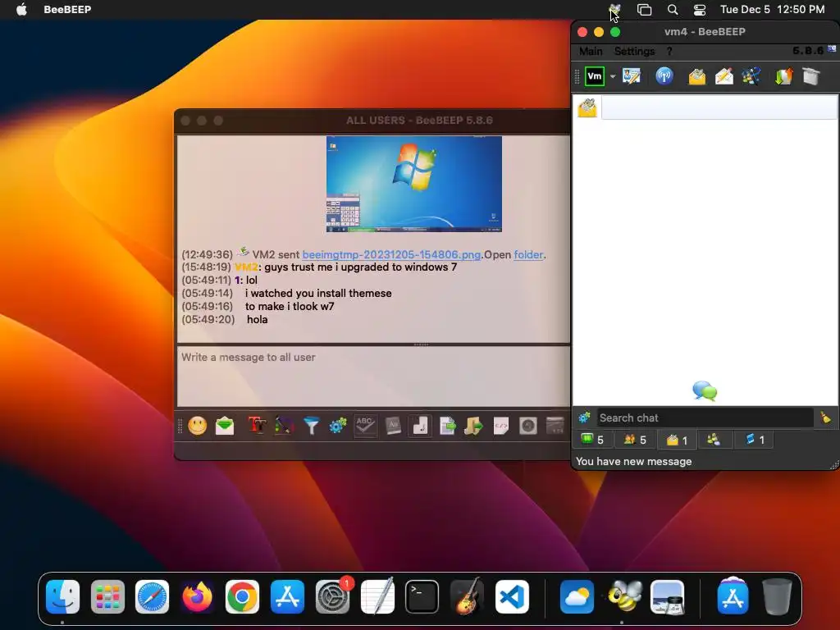This screenshot has height=630, width=840.
Task: Click the create group chat icon in vm4 toolbar
Action: pyautogui.click(x=751, y=76)
